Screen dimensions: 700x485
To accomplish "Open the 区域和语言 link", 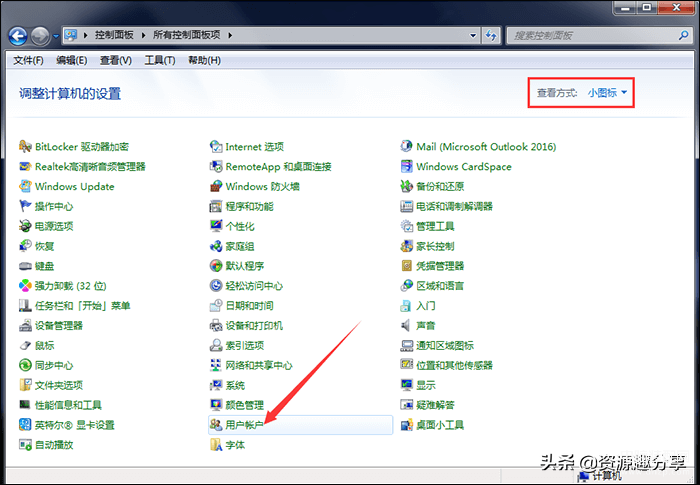I will pyautogui.click(x=440, y=286).
